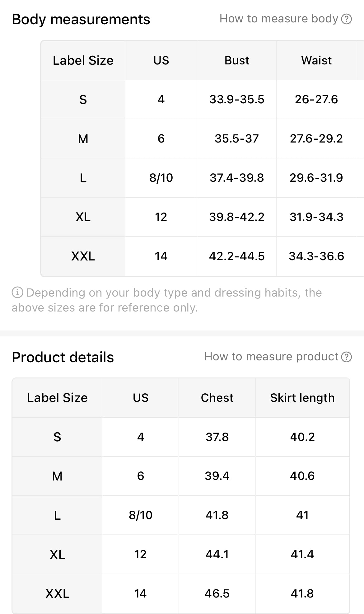Click the product measurement help question icon
The height and width of the screenshot is (614, 364).
point(346,357)
